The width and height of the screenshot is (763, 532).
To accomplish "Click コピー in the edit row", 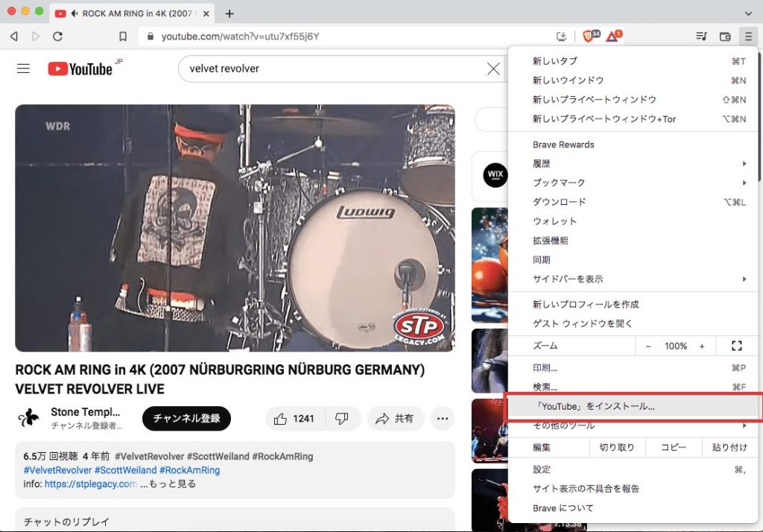I will (x=674, y=447).
